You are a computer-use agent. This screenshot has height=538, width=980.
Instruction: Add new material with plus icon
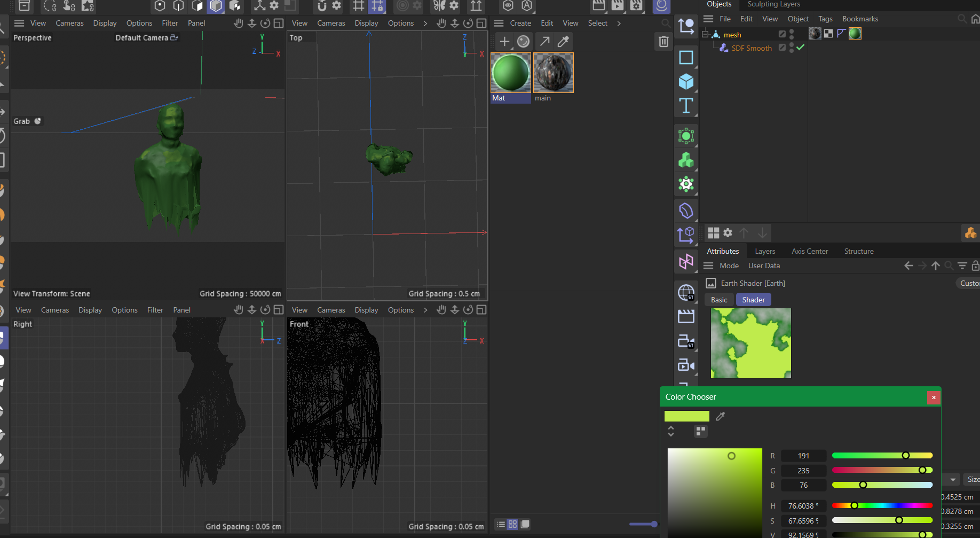[x=504, y=42]
